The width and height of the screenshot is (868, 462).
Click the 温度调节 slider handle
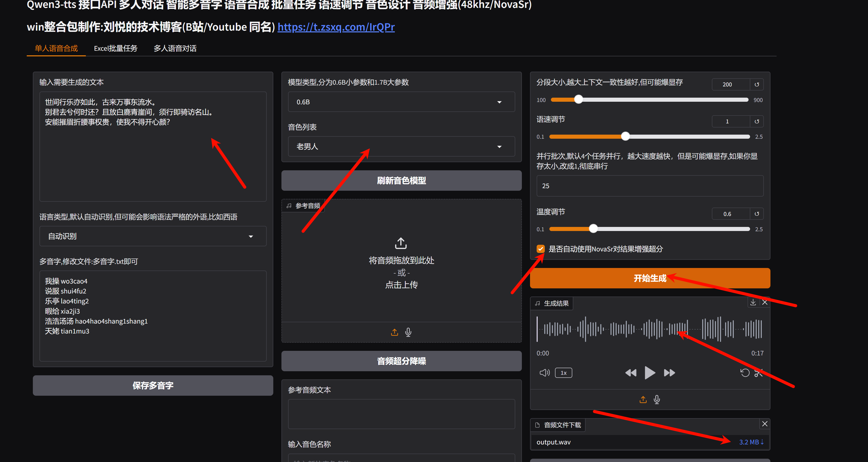[593, 229]
